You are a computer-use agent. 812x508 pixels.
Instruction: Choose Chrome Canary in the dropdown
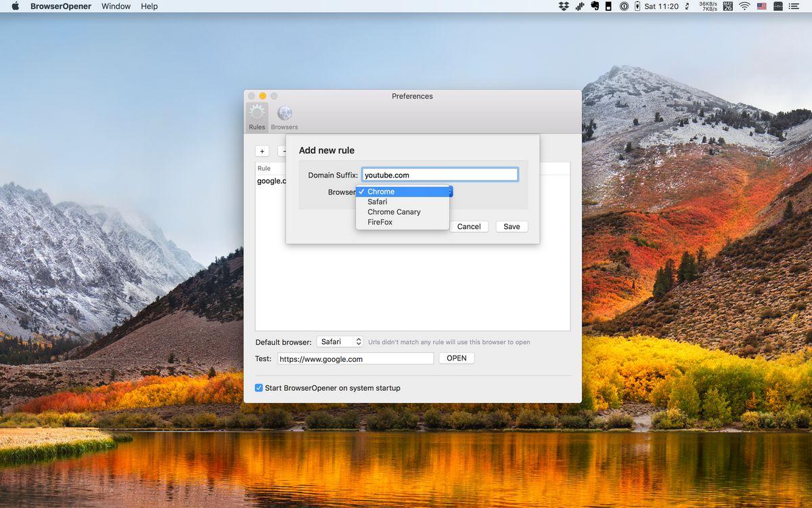[x=394, y=212]
